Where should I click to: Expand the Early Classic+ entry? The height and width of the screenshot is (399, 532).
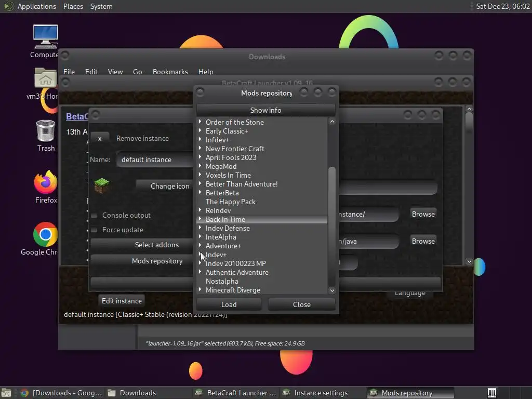coord(200,130)
